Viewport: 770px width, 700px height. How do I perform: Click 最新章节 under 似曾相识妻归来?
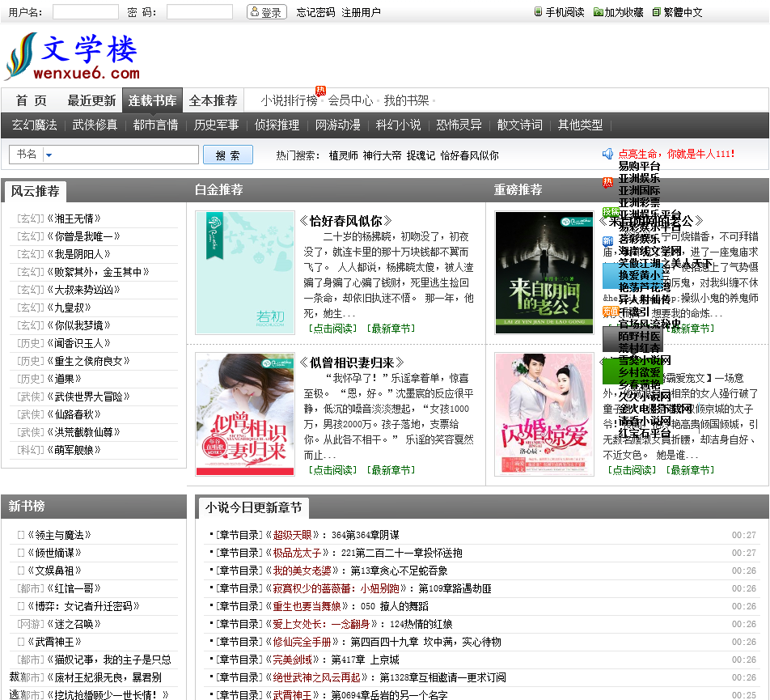(x=391, y=470)
